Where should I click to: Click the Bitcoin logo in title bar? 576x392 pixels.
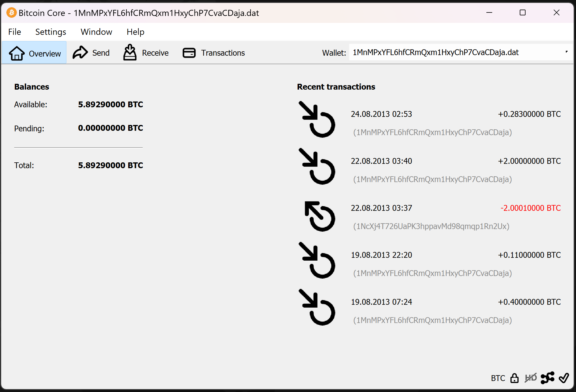coord(11,13)
